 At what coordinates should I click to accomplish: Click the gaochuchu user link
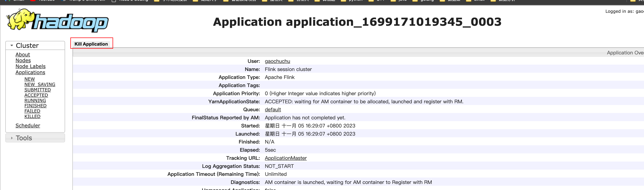tap(277, 61)
